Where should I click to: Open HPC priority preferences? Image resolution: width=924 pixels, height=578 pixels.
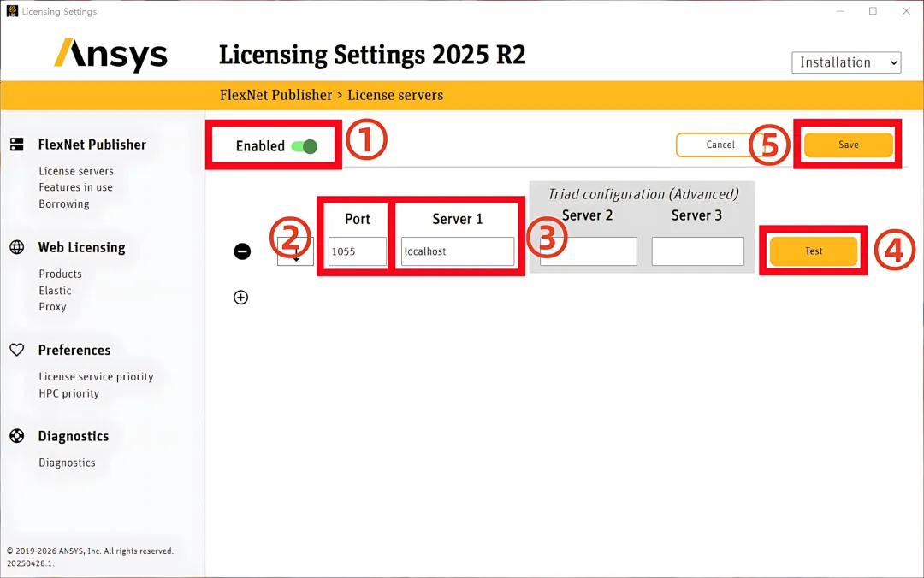(69, 393)
